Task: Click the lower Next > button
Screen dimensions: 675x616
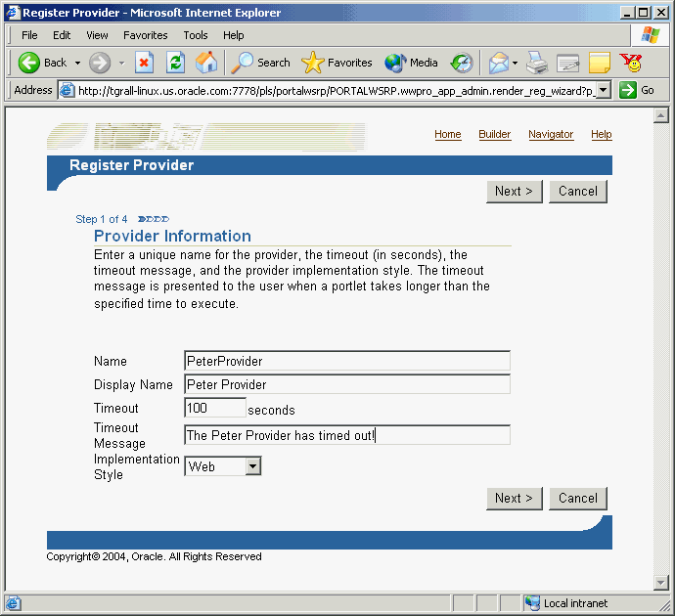Action: [514, 498]
